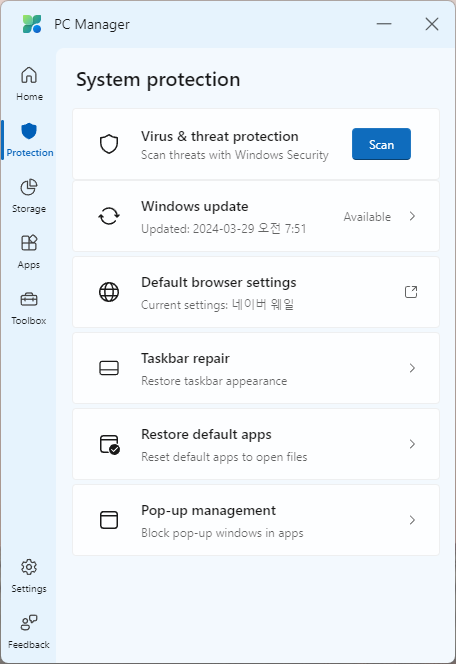Select the Taskbar repair card title
Viewport: 456px width, 664px height.
pyautogui.click(x=185, y=359)
